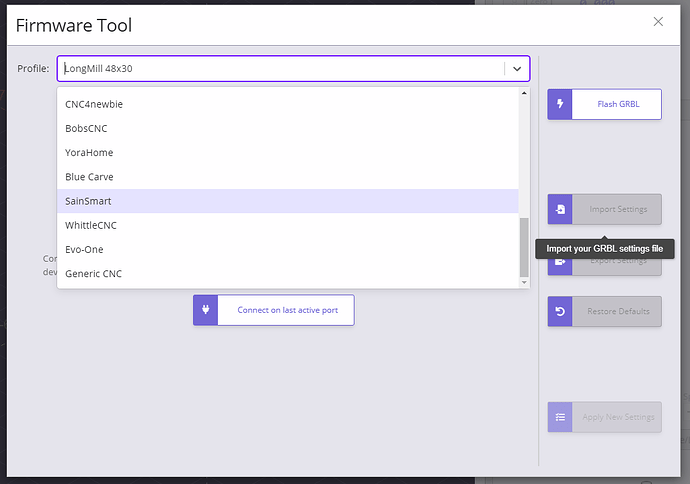Click the profile list scrollbar down arrow
The width and height of the screenshot is (690, 484).
pos(524,283)
